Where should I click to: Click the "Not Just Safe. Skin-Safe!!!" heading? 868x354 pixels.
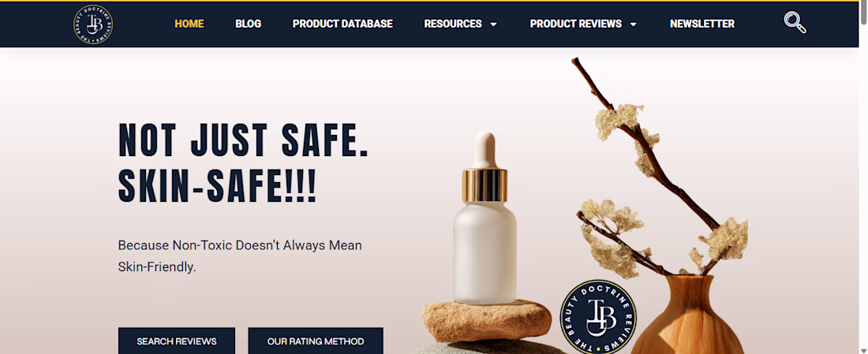click(244, 163)
